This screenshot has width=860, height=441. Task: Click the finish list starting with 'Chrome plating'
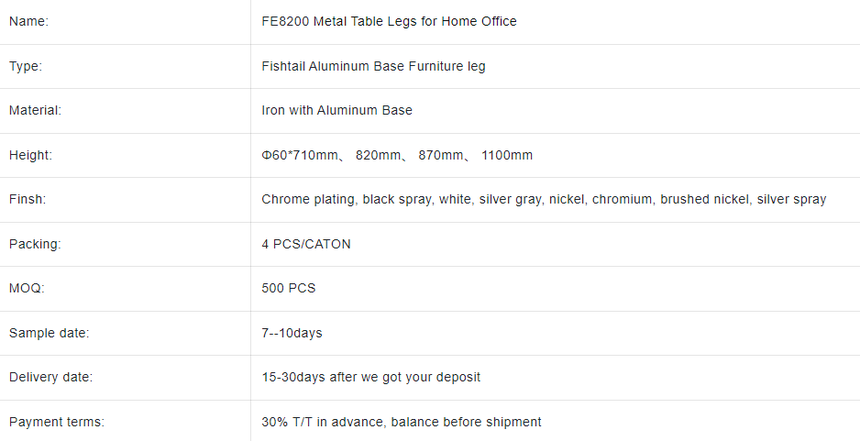click(544, 199)
